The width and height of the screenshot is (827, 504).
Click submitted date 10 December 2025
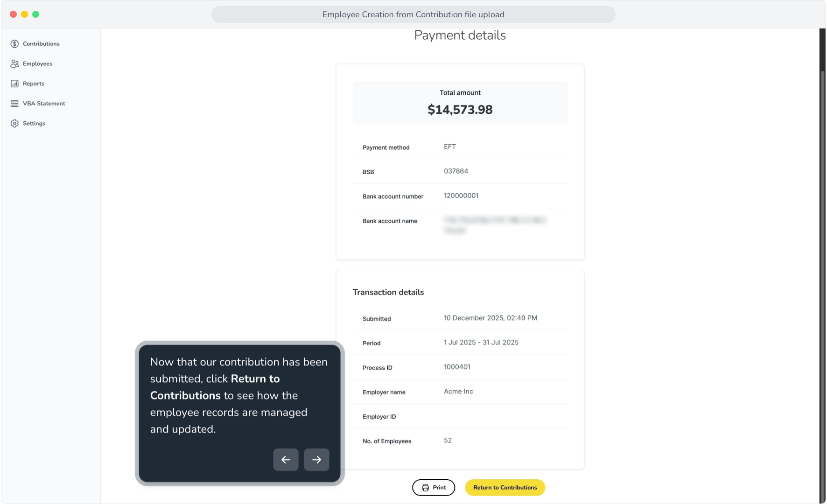[491, 318]
